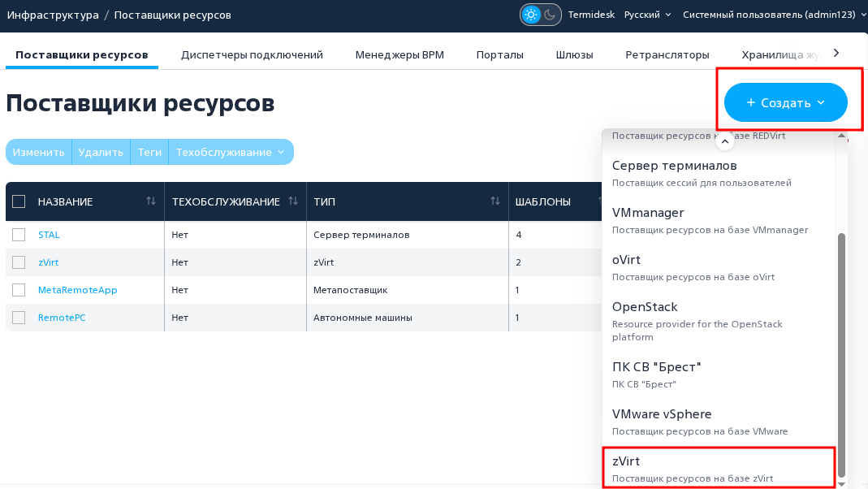
Task: Select zVirt provider in create menu
Action: [718, 469]
